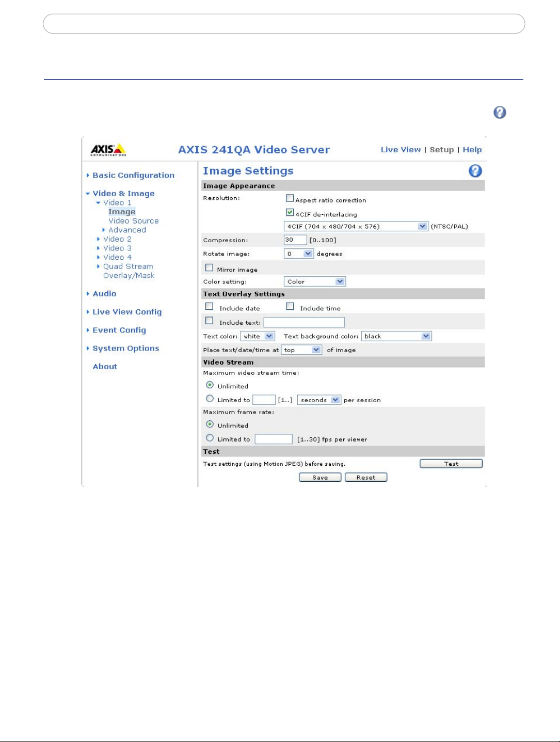The height and width of the screenshot is (742, 560).
Task: Click the page help question mark icon
Action: (x=500, y=112)
